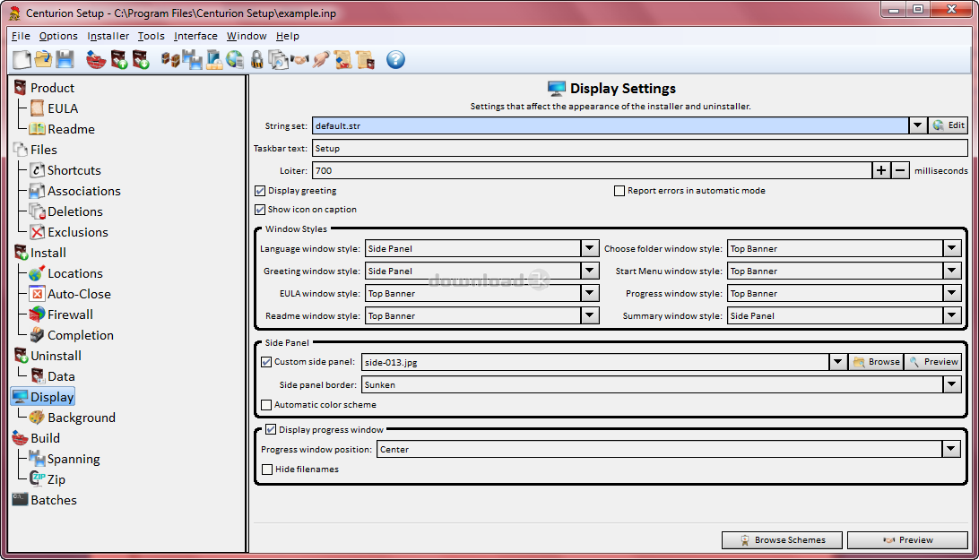Click the scroll with trowel toolbar icon
Viewport: 979px width, 560px height.
[x=342, y=60]
